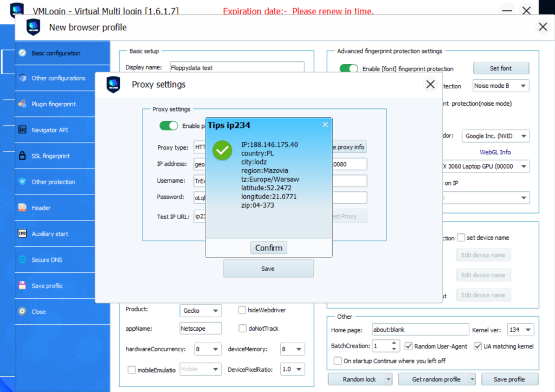The width and height of the screenshot is (555, 392).
Task: Click the Set font button
Action: point(501,68)
